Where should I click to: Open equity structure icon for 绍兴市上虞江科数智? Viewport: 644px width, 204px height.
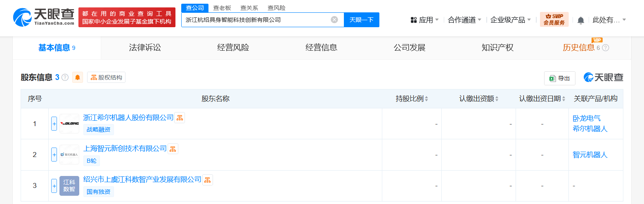tap(208, 180)
